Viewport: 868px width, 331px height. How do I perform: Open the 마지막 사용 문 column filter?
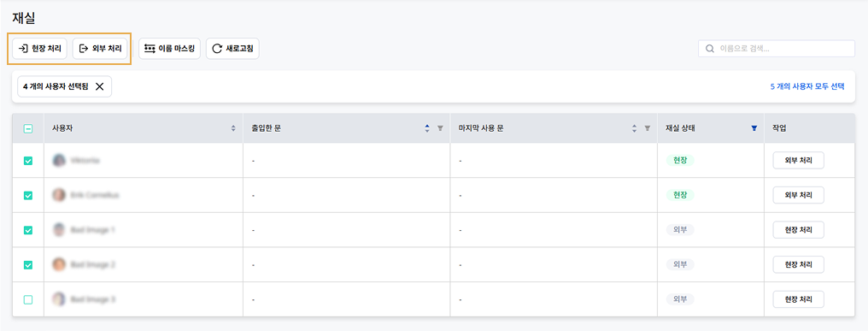[647, 128]
